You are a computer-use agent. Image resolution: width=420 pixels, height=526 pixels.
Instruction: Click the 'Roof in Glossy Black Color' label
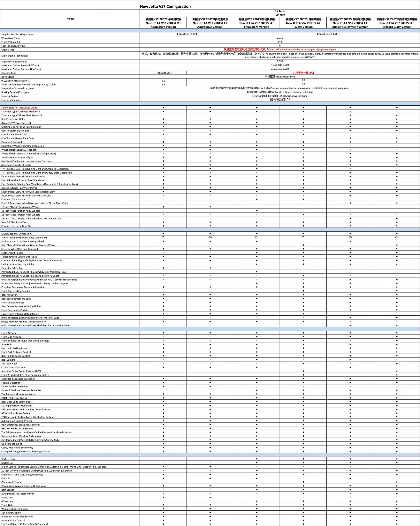[x=15, y=130]
